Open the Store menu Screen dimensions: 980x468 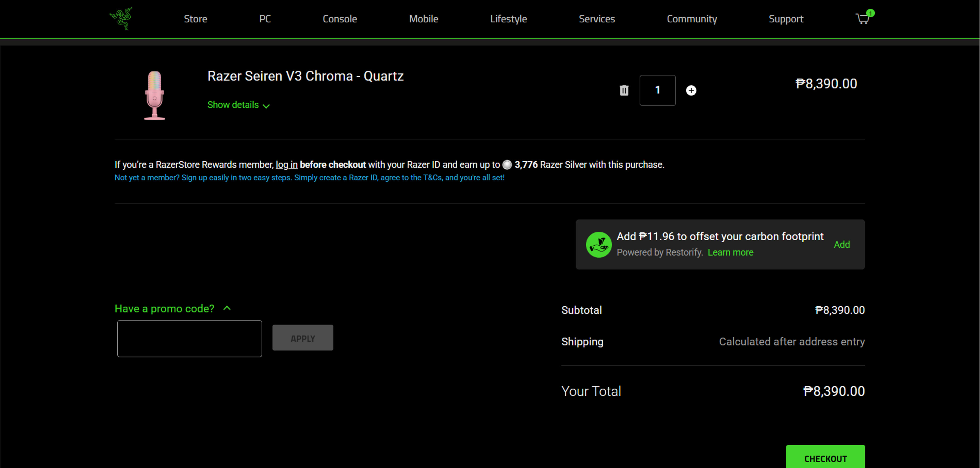point(195,19)
